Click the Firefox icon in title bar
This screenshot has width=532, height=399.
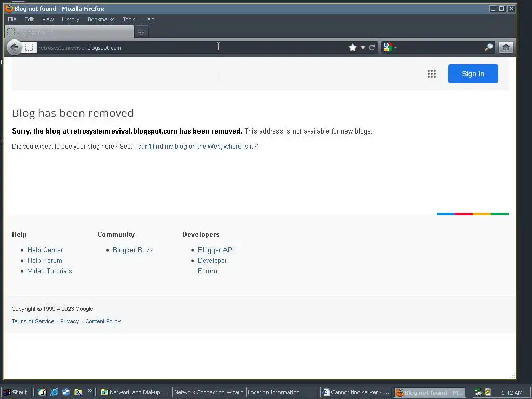(x=9, y=8)
